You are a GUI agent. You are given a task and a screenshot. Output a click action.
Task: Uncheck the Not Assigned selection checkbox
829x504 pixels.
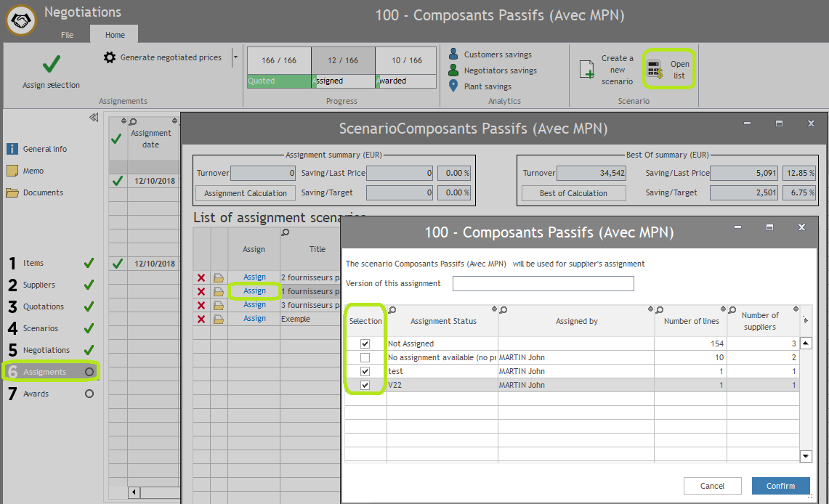click(365, 344)
